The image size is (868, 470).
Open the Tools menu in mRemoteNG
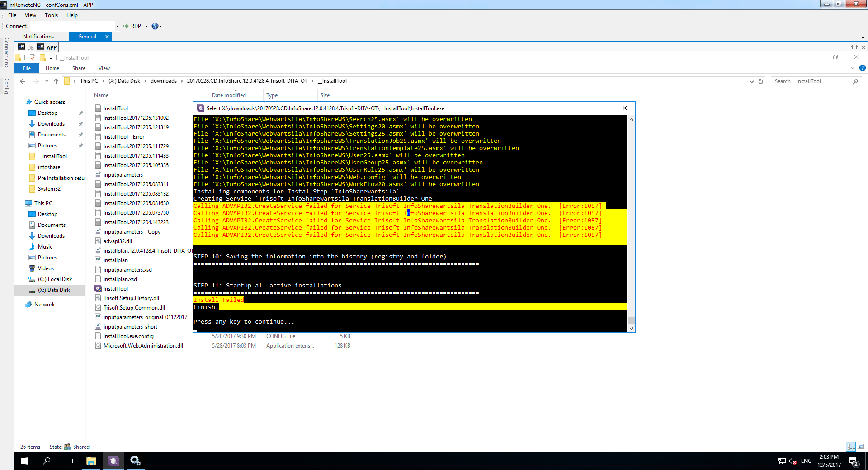(51, 15)
